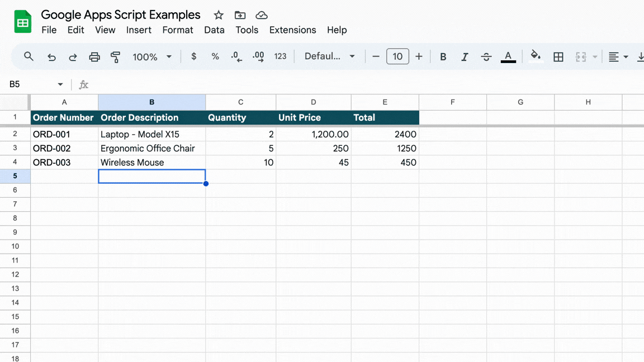Select column A header
This screenshot has width=644, height=362.
pos(64,102)
